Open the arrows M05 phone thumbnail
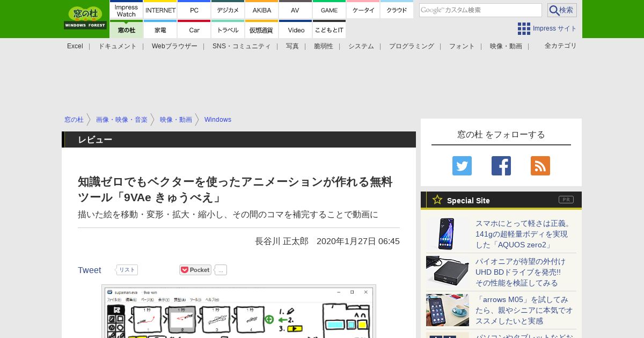This screenshot has height=338, width=644. [448, 310]
